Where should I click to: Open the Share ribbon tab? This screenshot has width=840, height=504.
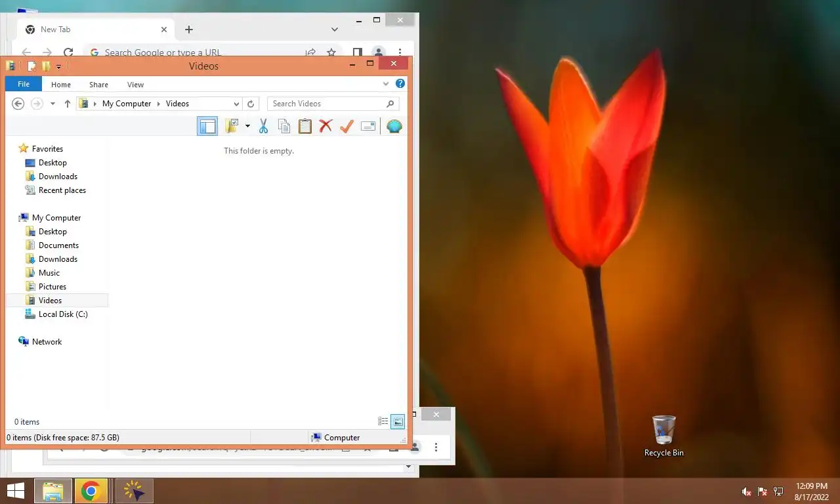pos(98,85)
